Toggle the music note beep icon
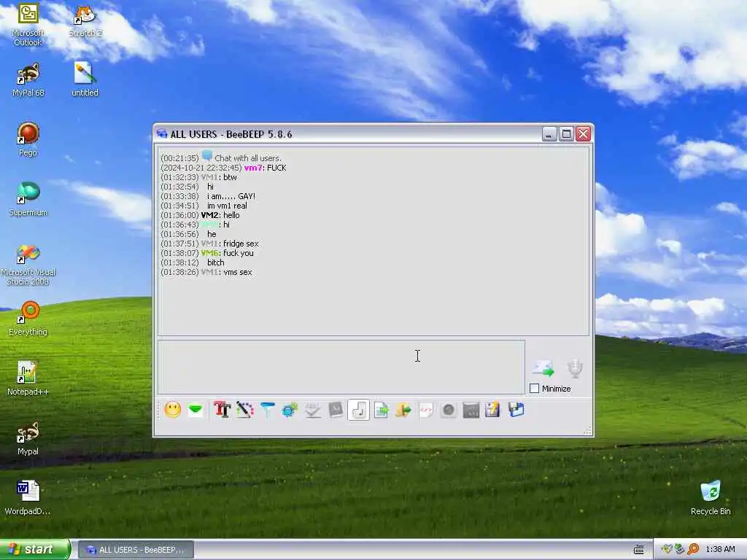 pyautogui.click(x=358, y=410)
